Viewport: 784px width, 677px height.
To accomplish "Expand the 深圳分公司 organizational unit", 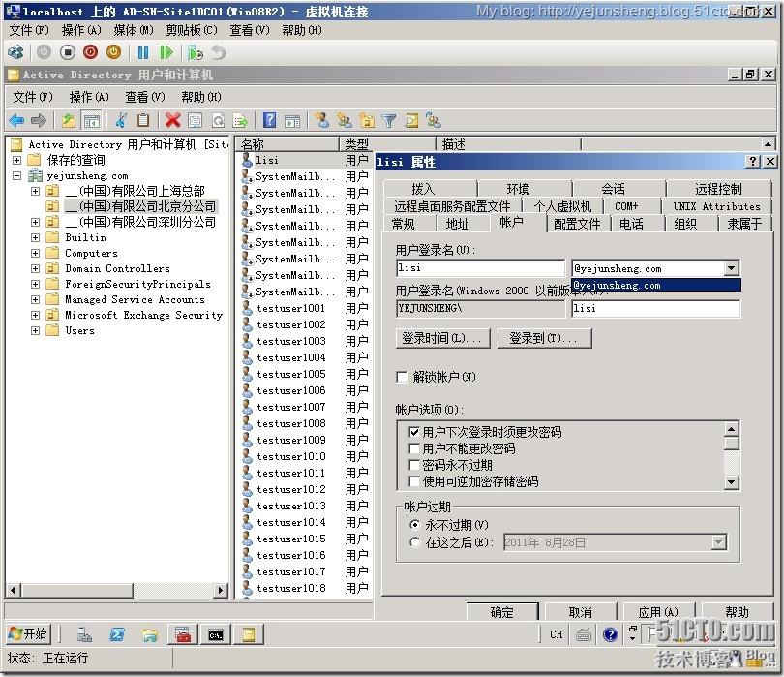I will click(35, 222).
